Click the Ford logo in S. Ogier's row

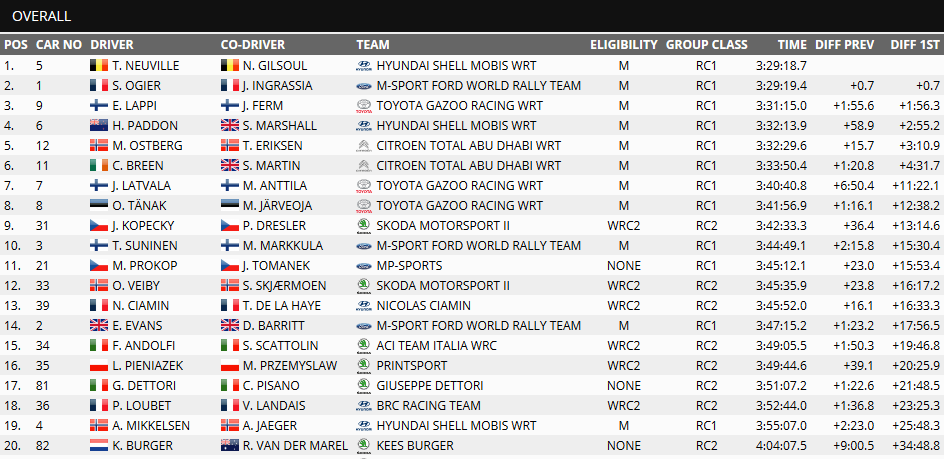pos(363,86)
